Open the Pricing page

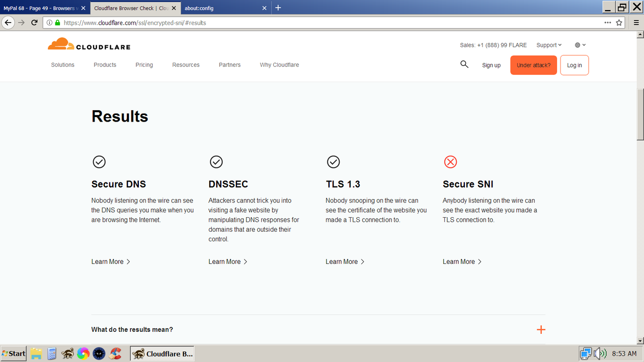144,65
